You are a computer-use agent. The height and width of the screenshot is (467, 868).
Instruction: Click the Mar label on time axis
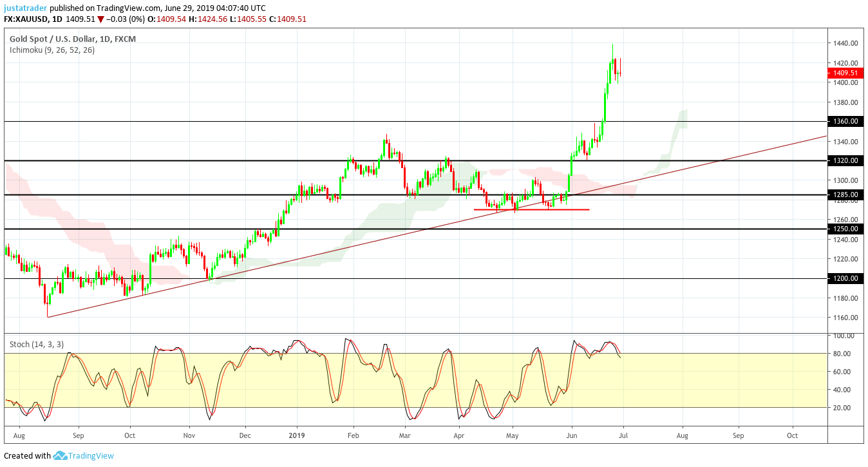point(406,435)
